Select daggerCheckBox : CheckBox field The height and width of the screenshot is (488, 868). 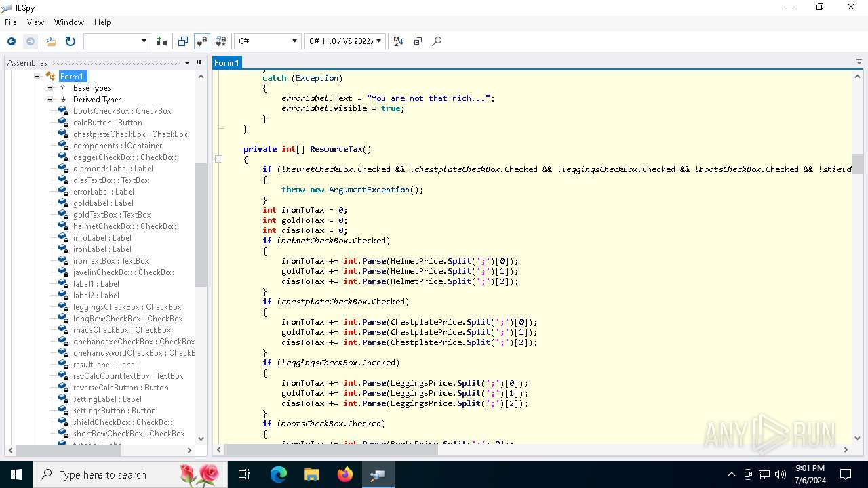[x=125, y=157]
